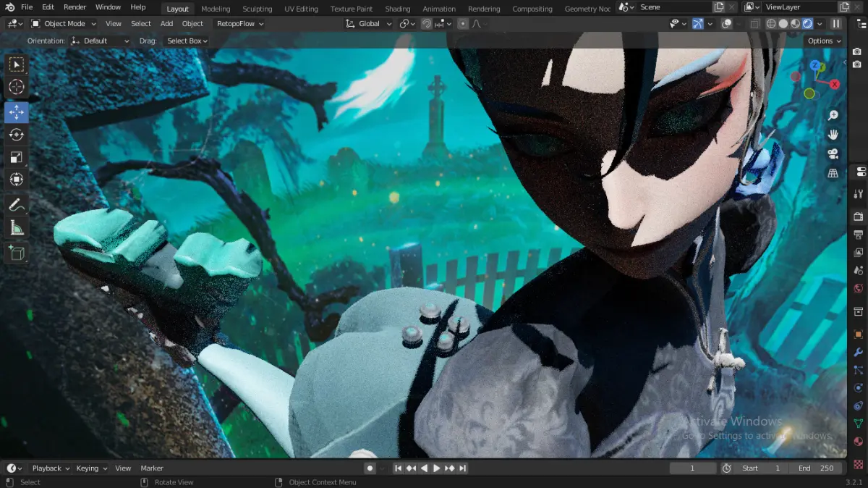Open the Global transform orientation dropdown
The height and width of the screenshot is (488, 868).
[x=368, y=23]
